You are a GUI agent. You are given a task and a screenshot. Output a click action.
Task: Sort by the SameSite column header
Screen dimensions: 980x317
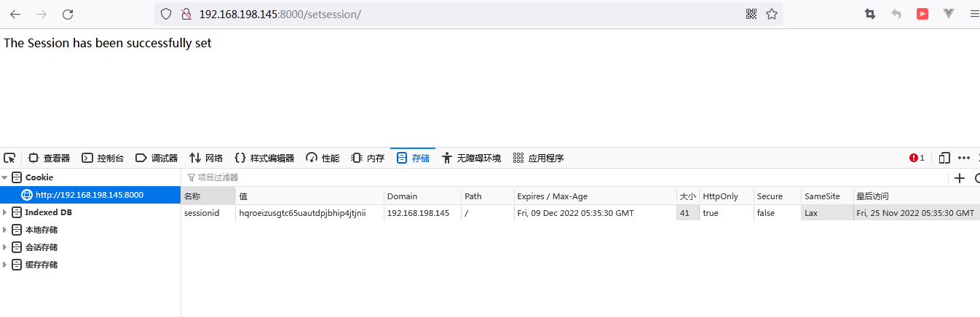tap(826, 196)
